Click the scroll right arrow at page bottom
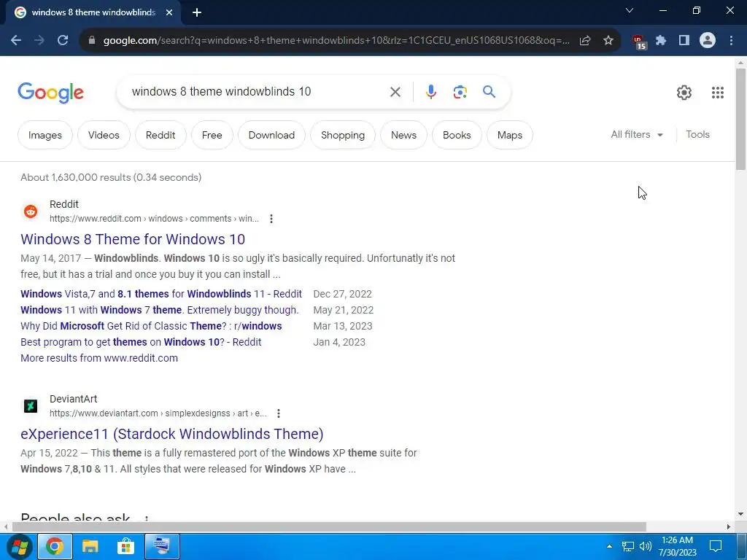 tap(729, 526)
